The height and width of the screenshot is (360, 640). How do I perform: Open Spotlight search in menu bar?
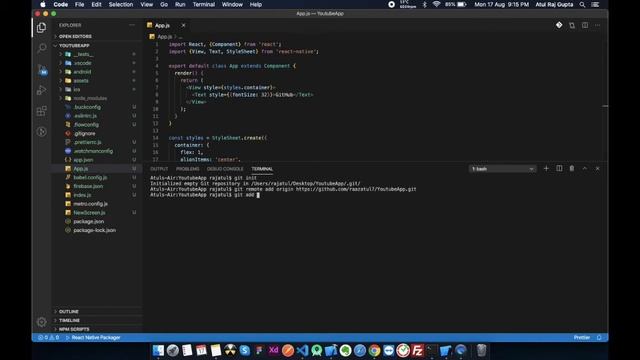click(x=582, y=4)
